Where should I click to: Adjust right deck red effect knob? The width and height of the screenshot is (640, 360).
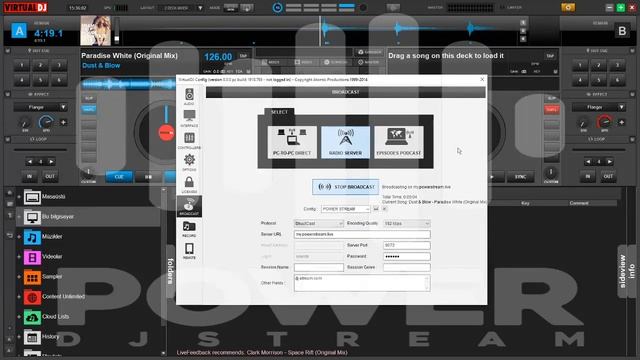pos(604,122)
